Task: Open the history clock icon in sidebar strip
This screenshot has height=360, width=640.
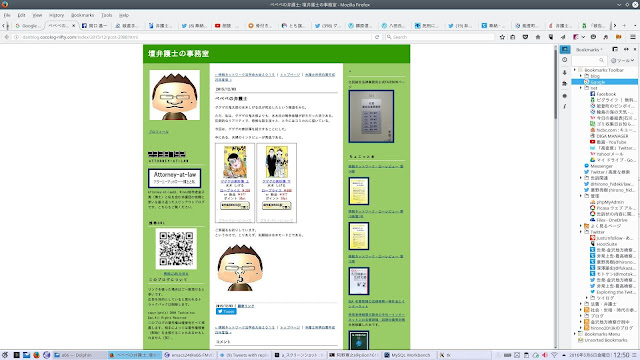Action: click(564, 60)
